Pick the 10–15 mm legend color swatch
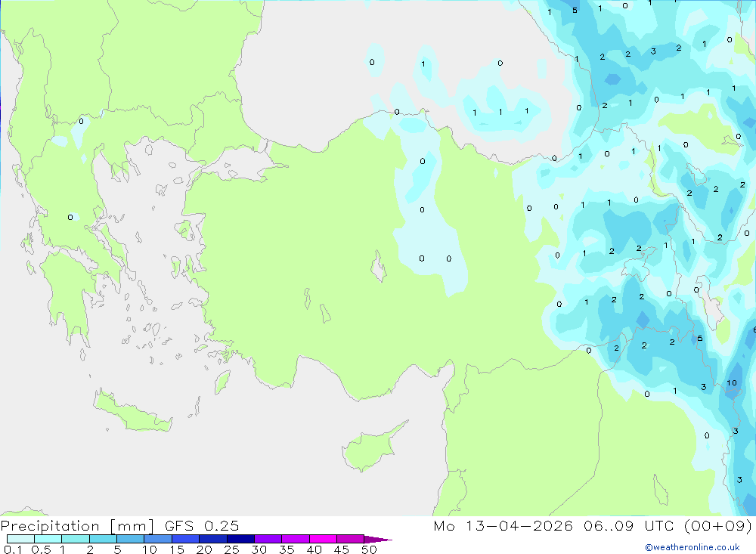 (x=158, y=539)
